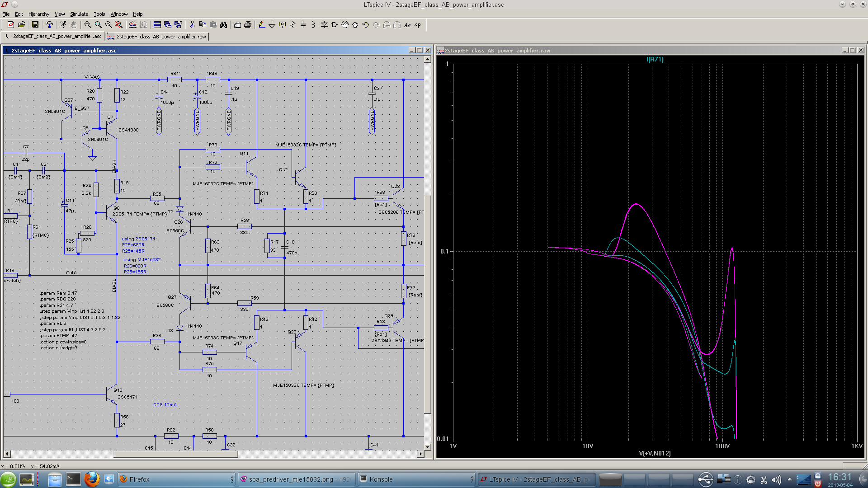Open the Help menu

[x=138, y=14]
